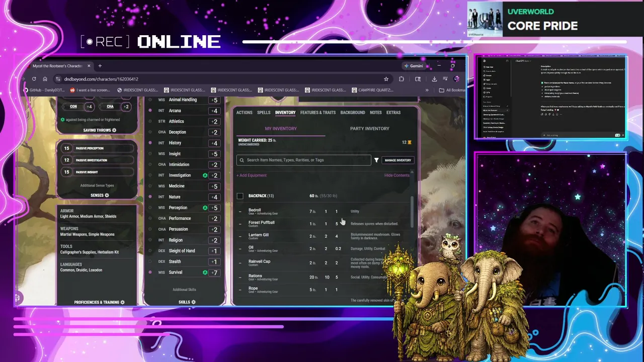Open the All Bookmarks folder
Viewport: 644px width, 362px height.
(x=452, y=90)
